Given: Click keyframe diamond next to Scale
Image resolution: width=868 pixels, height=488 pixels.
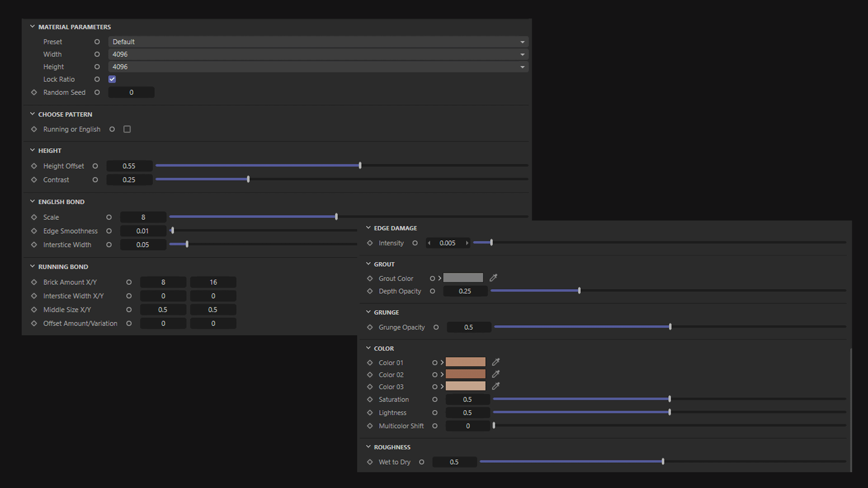Looking at the screenshot, I should (x=34, y=217).
